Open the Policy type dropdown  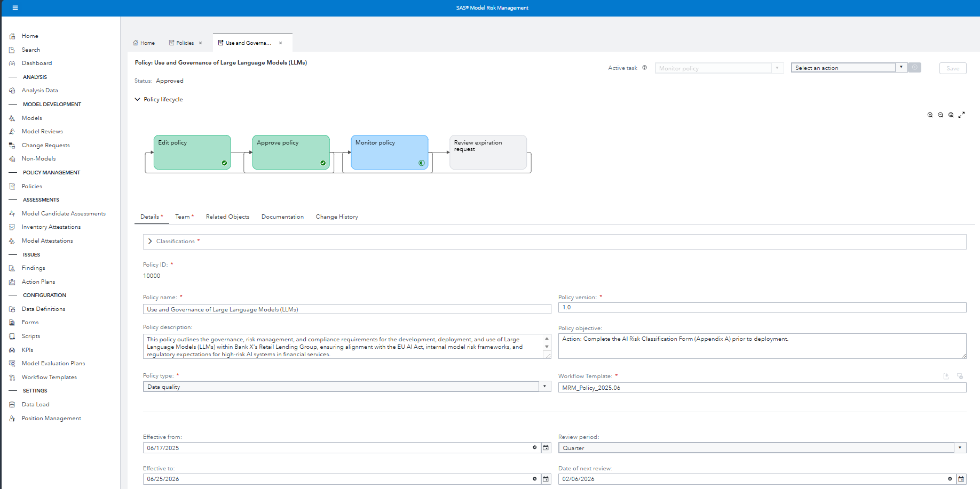(544, 386)
